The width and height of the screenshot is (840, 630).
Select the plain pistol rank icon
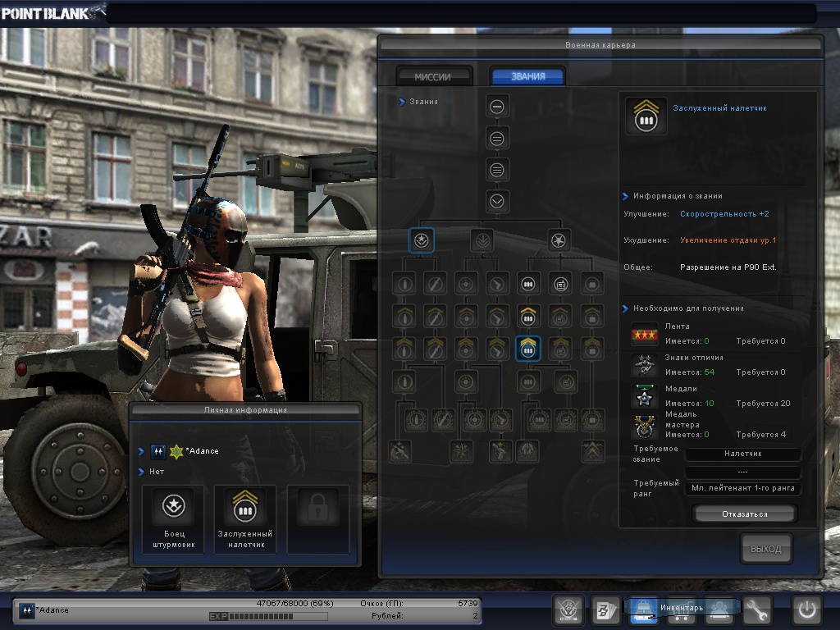pos(497,284)
